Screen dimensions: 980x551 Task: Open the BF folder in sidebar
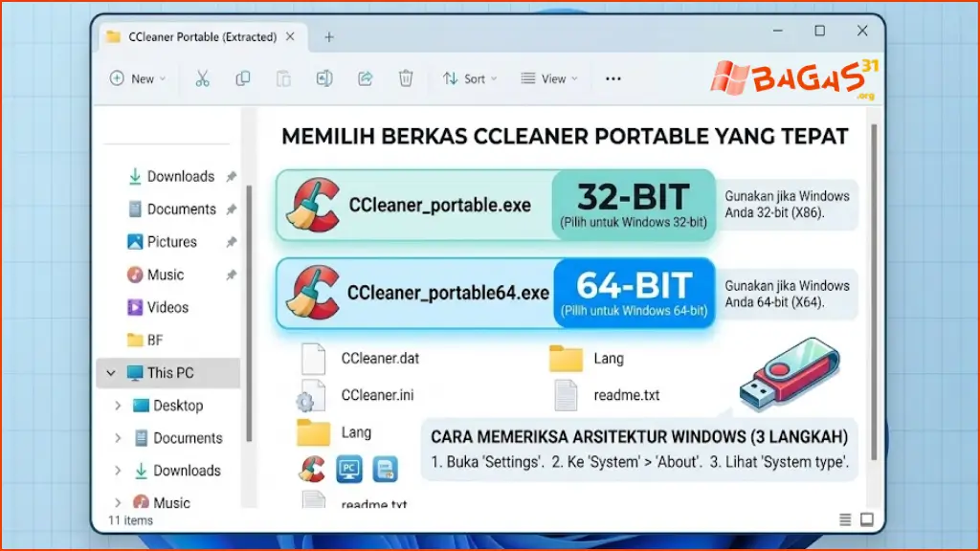[x=145, y=341]
